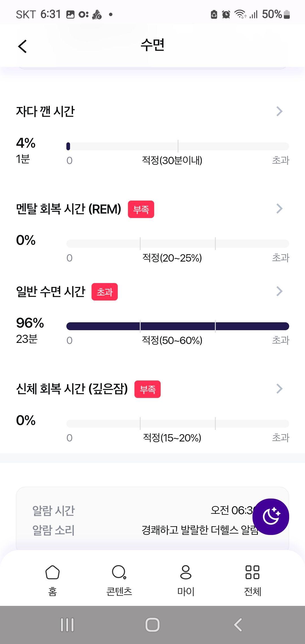Tap the 부족 badge beside REM title
This screenshot has height=644, width=305.
(x=141, y=209)
